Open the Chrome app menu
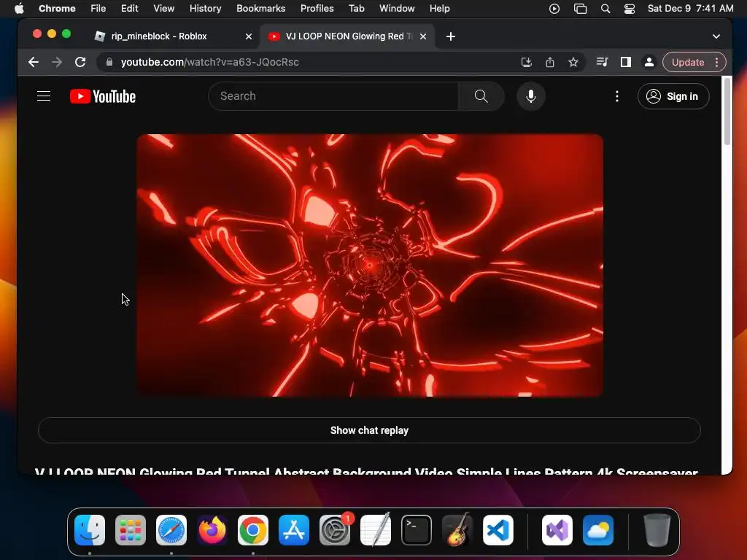 click(57, 8)
